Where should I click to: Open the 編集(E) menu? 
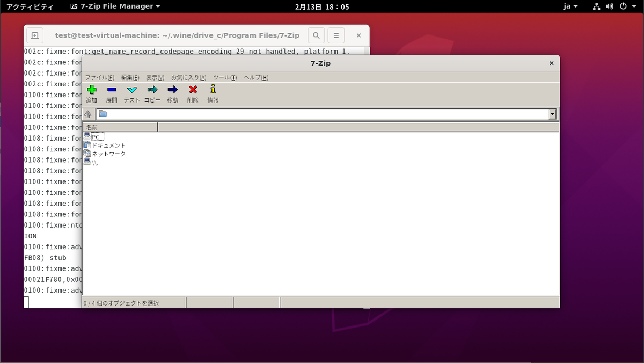130,77
